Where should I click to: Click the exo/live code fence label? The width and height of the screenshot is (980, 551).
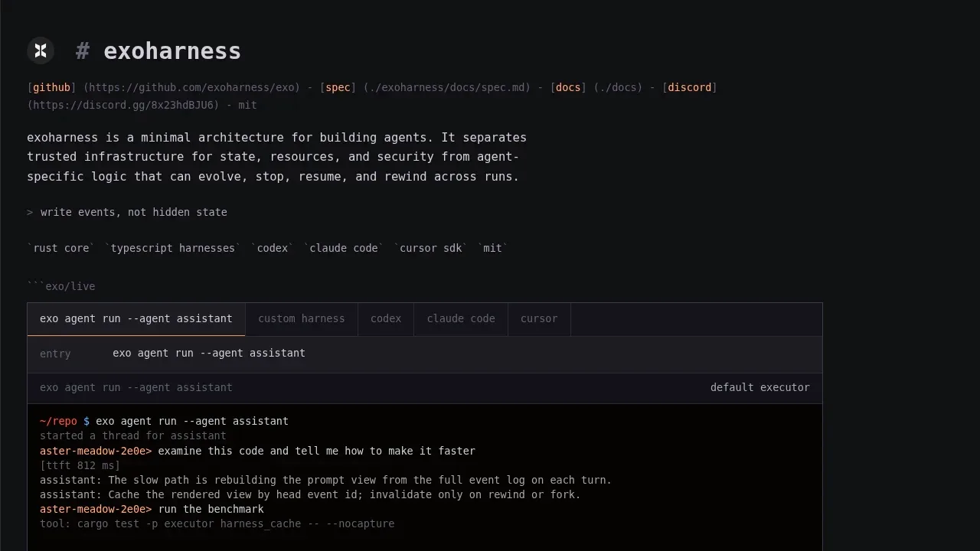point(61,286)
